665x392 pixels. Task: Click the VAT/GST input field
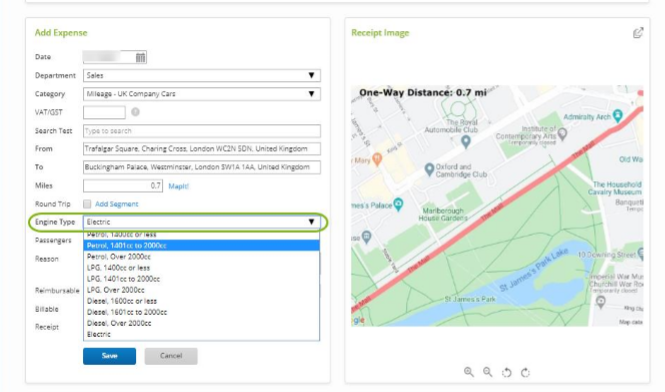point(104,112)
